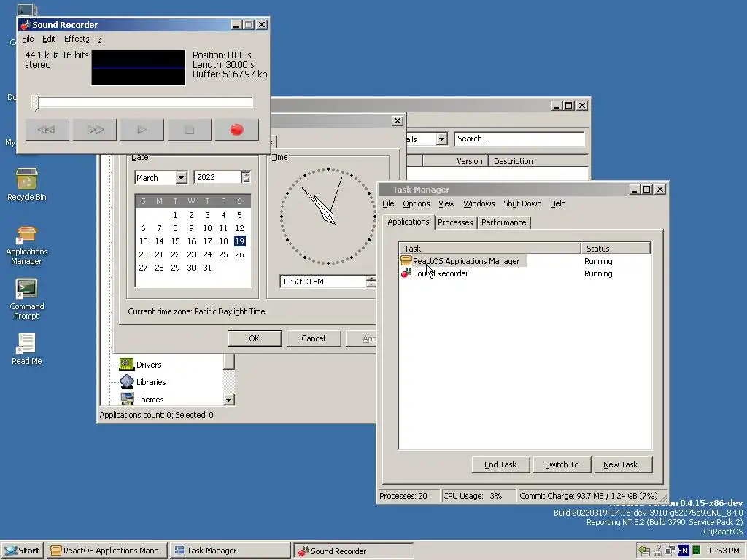
Task: Click the Sound Recorder taskbar button
Action: pos(354,551)
